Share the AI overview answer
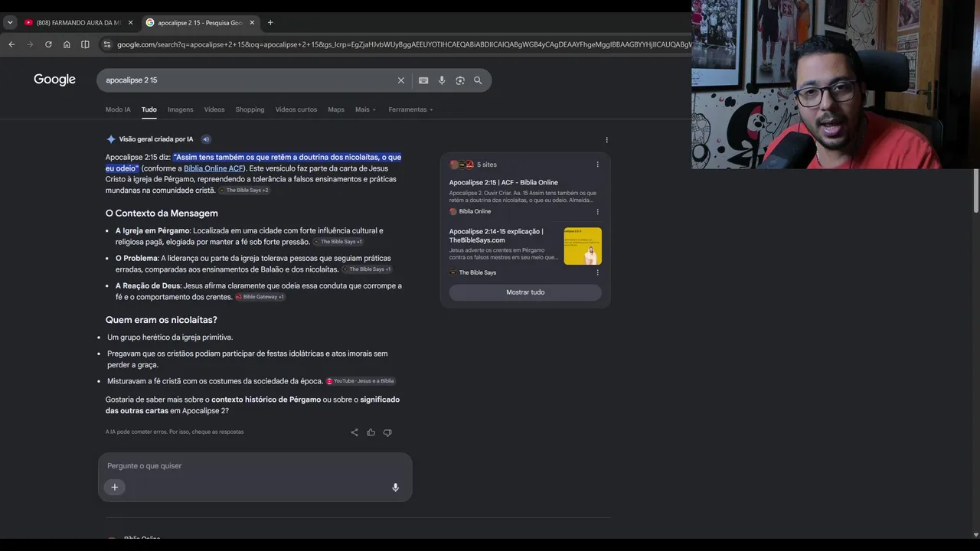Screen dimensions: 980x551 (x=354, y=432)
